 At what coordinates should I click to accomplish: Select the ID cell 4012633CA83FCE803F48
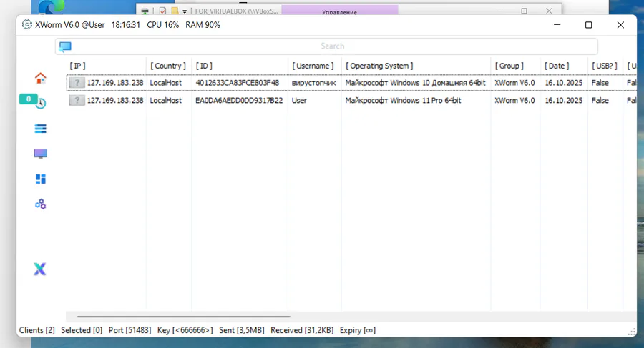pos(238,83)
